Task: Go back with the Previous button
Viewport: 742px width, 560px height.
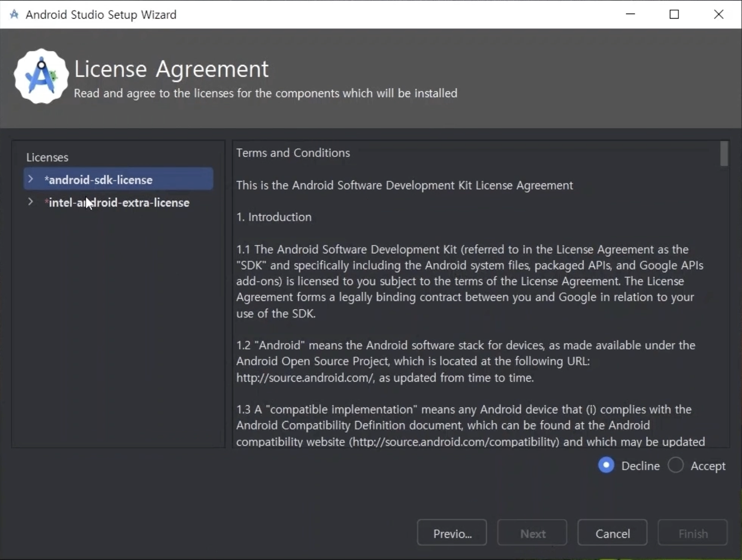Action: click(x=452, y=533)
